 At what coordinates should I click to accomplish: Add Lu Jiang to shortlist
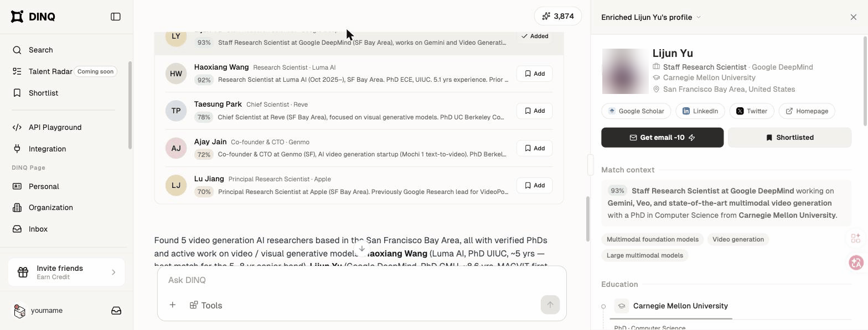coord(534,185)
